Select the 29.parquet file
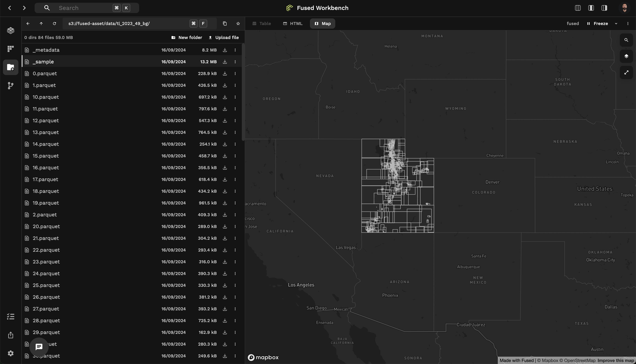 (132, 332)
